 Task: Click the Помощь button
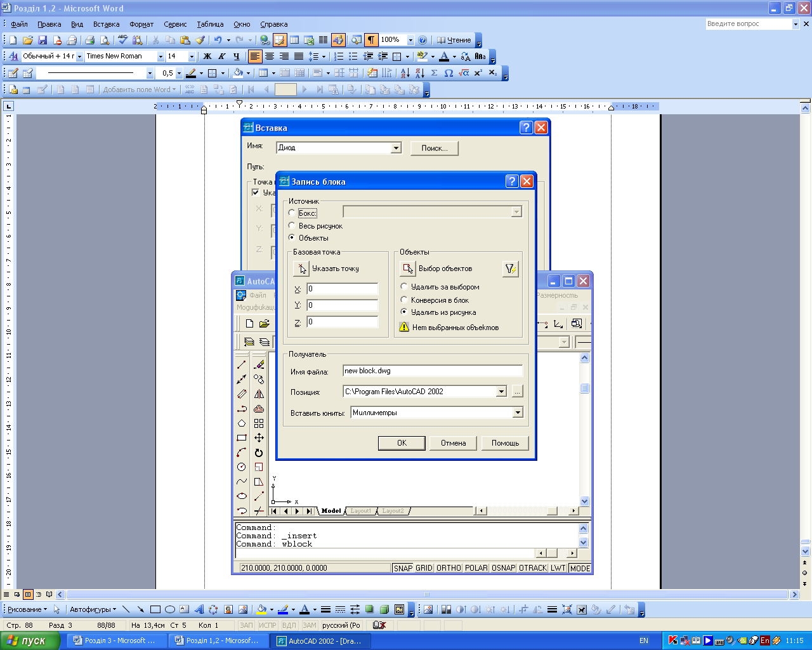click(x=505, y=443)
